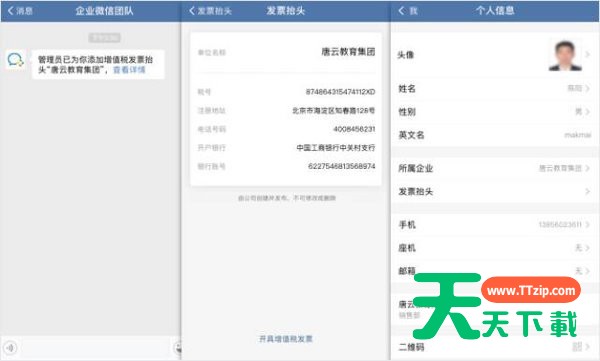Select the address 北京市海淀区知春路126号
Screen dimensions: 600x361
click(x=333, y=110)
